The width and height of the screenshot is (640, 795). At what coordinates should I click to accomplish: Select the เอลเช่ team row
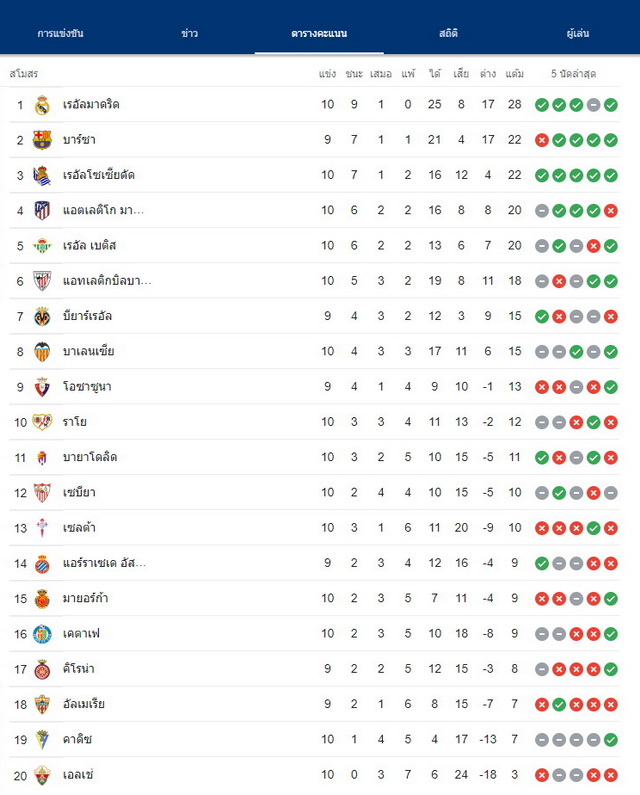pos(314,775)
